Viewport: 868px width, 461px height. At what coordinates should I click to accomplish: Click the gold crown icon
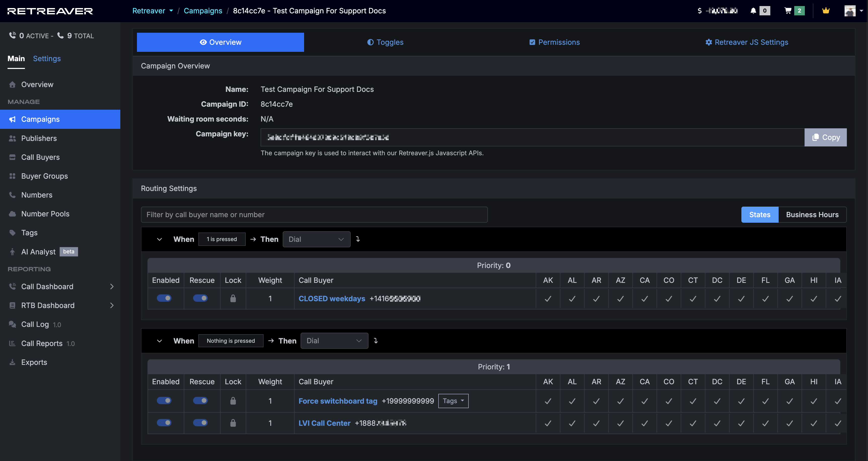pos(826,11)
